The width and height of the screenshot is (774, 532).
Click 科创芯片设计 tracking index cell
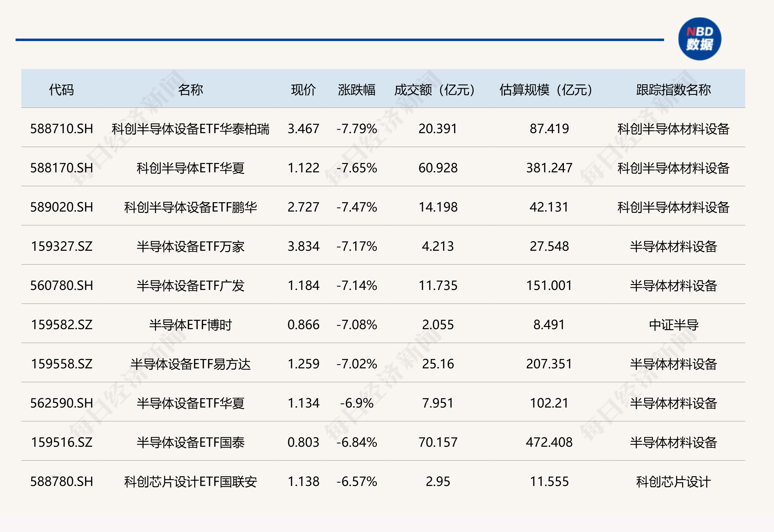pyautogui.click(x=673, y=482)
